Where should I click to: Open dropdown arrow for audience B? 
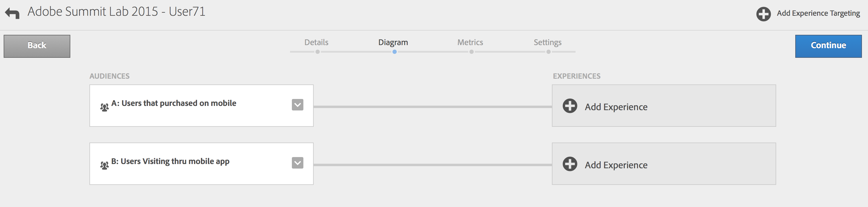point(297,163)
